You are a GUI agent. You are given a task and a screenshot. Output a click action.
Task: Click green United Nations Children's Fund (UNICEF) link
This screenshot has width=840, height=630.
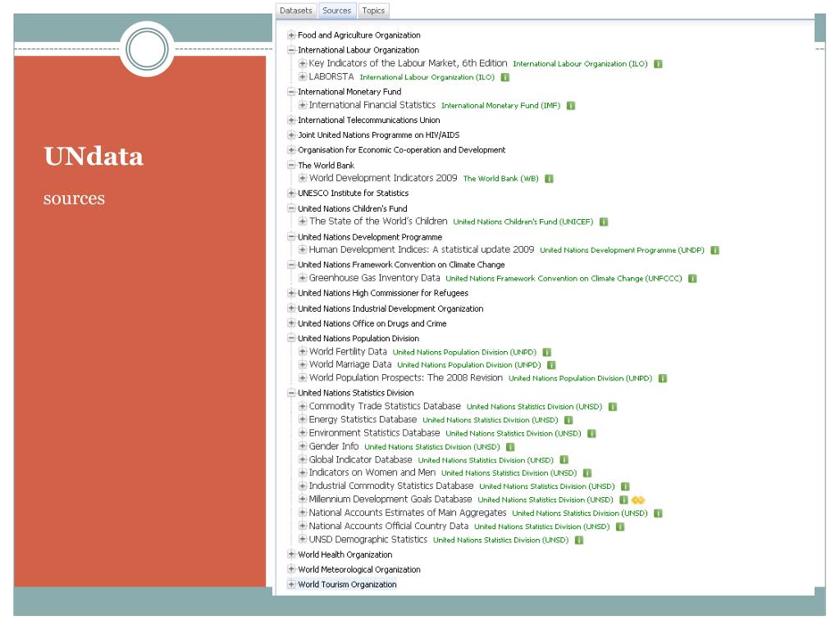(x=523, y=221)
